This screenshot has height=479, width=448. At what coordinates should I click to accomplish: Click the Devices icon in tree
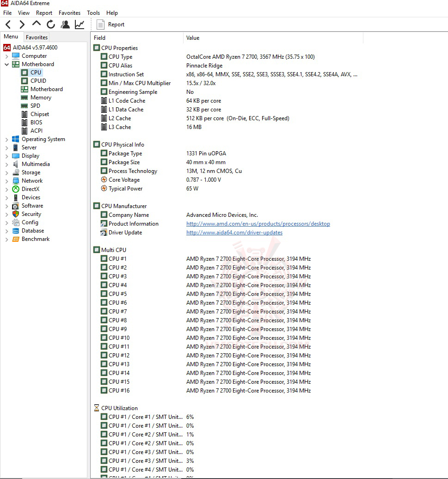tap(16, 197)
